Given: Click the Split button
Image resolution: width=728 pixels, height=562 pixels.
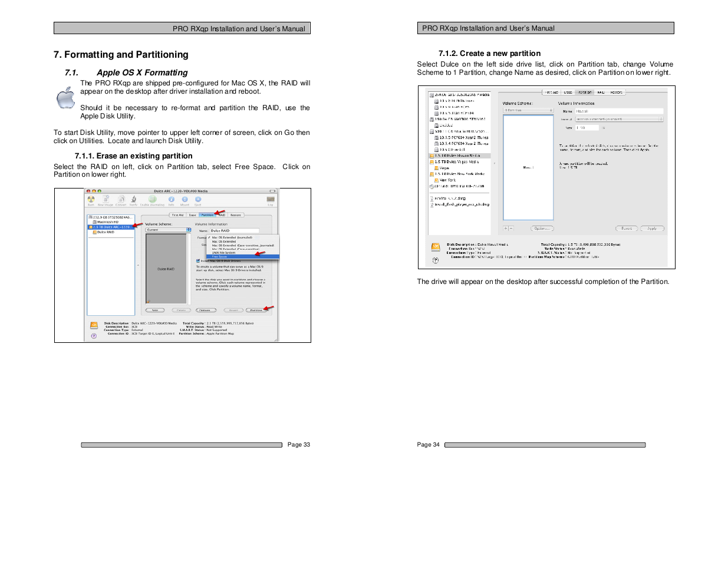Looking at the screenshot, I should click(155, 310).
